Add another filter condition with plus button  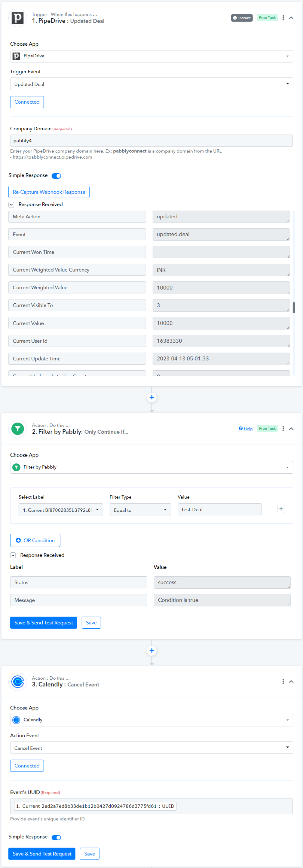point(281,509)
